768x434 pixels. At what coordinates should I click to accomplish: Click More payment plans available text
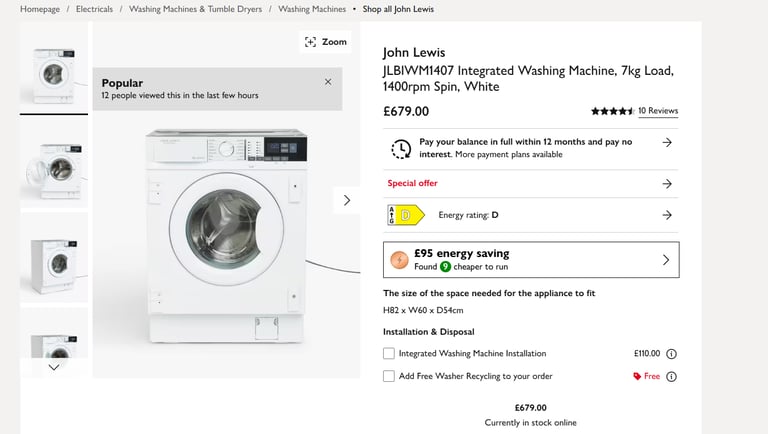tap(509, 154)
